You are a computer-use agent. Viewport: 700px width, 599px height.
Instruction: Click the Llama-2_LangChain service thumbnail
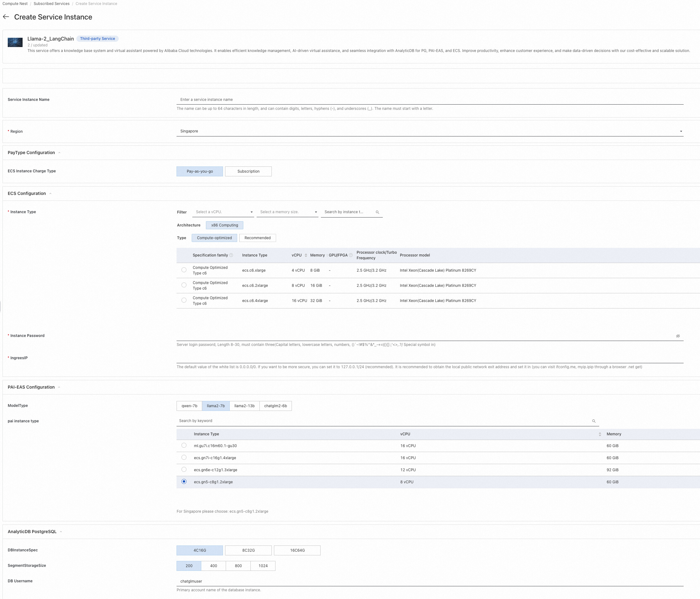[x=15, y=42]
